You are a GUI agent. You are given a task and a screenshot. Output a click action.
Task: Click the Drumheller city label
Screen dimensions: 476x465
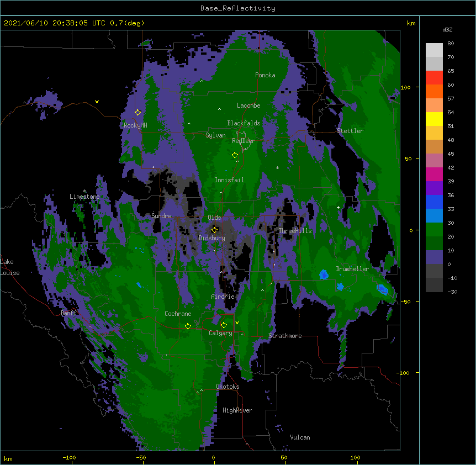[x=352, y=269]
